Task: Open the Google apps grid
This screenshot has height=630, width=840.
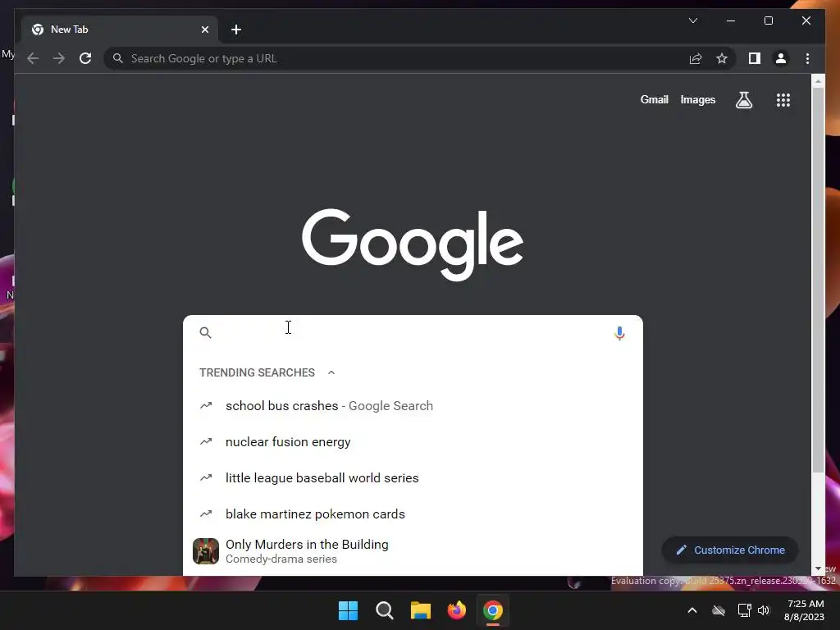Action: pyautogui.click(x=783, y=99)
